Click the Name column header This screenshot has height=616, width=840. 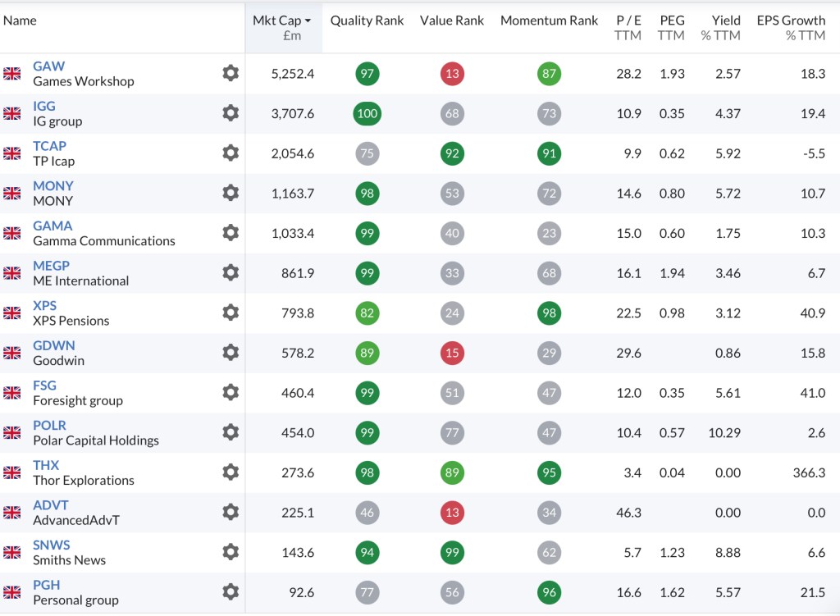click(20, 21)
